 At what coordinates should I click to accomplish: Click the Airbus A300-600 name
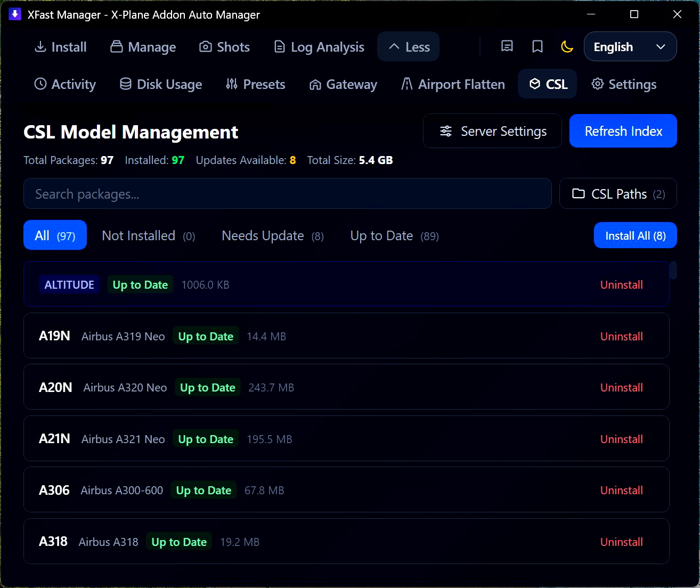122,491
